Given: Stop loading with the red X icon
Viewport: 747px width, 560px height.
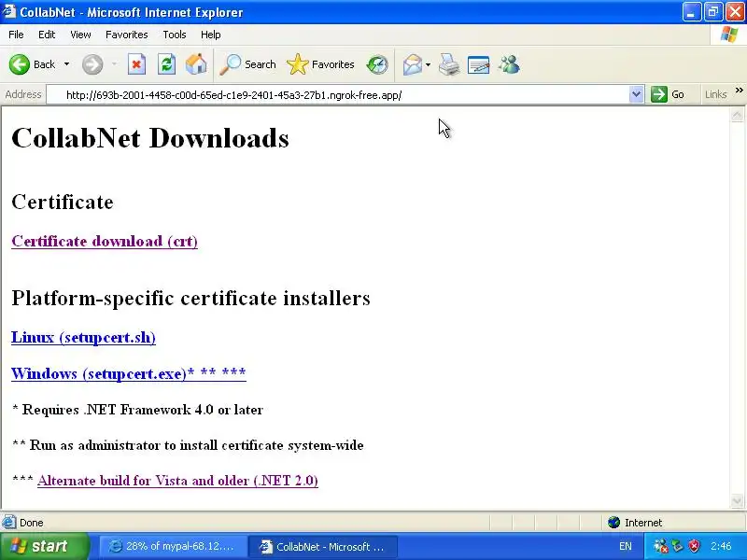Looking at the screenshot, I should point(136,64).
